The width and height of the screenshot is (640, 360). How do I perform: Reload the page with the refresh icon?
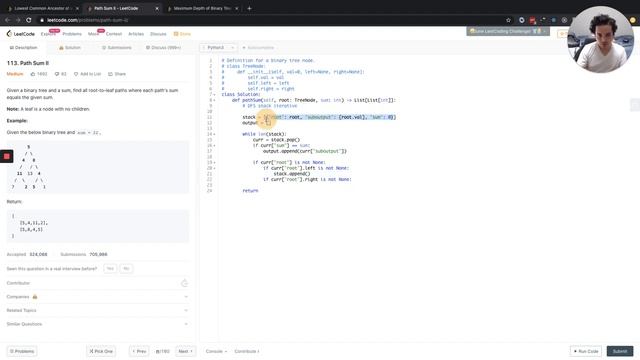(x=29, y=20)
